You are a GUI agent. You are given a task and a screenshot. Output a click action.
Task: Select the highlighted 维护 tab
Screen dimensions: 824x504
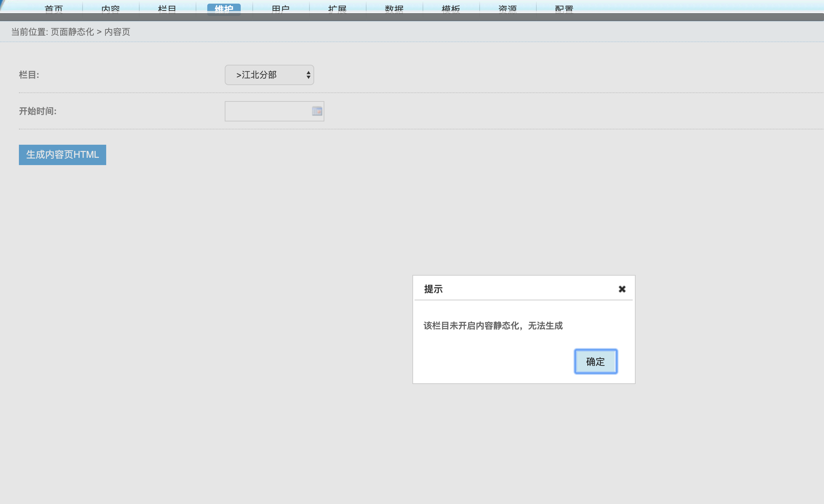(x=224, y=8)
